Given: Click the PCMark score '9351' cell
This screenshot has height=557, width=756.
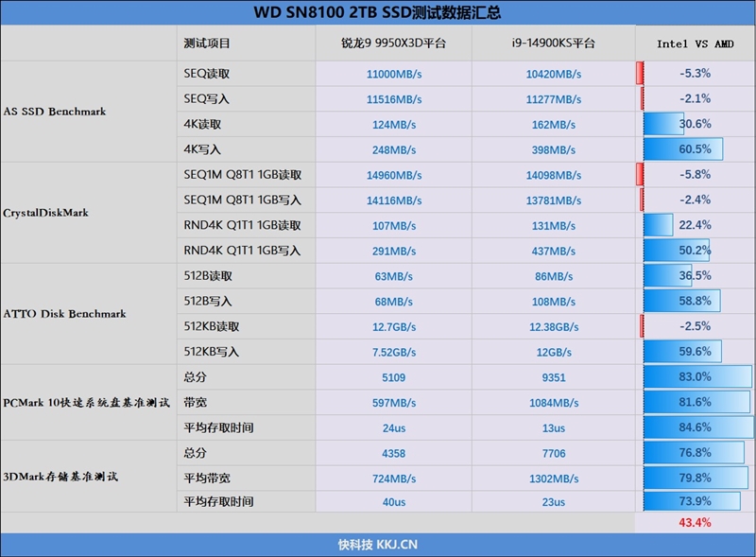Looking at the screenshot, I should click(x=554, y=377).
